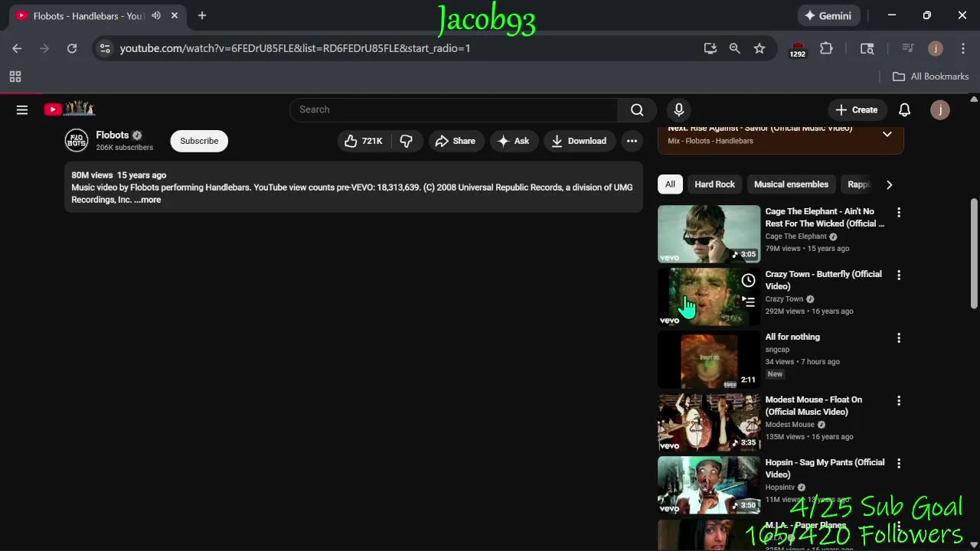This screenshot has height=551, width=980.
Task: Dislike the Handlebars video
Action: 407,141
